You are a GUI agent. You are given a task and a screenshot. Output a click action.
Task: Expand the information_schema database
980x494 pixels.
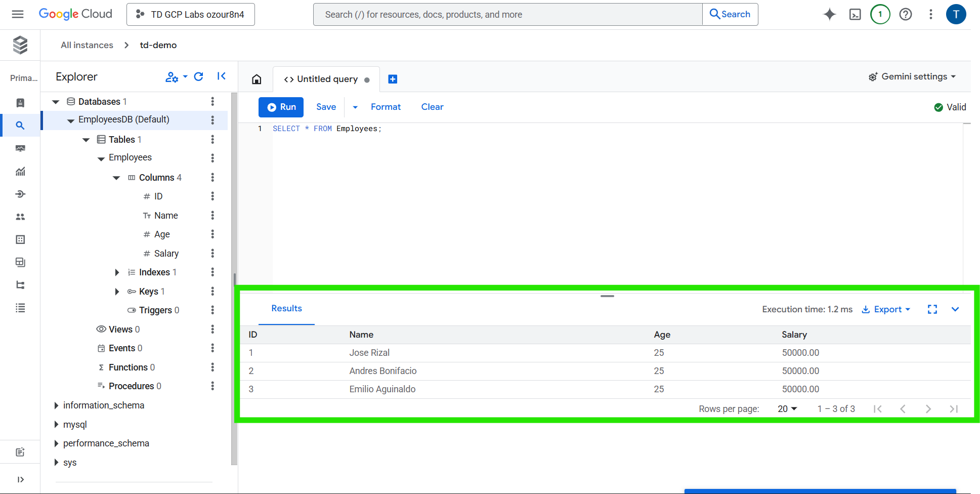(56, 405)
